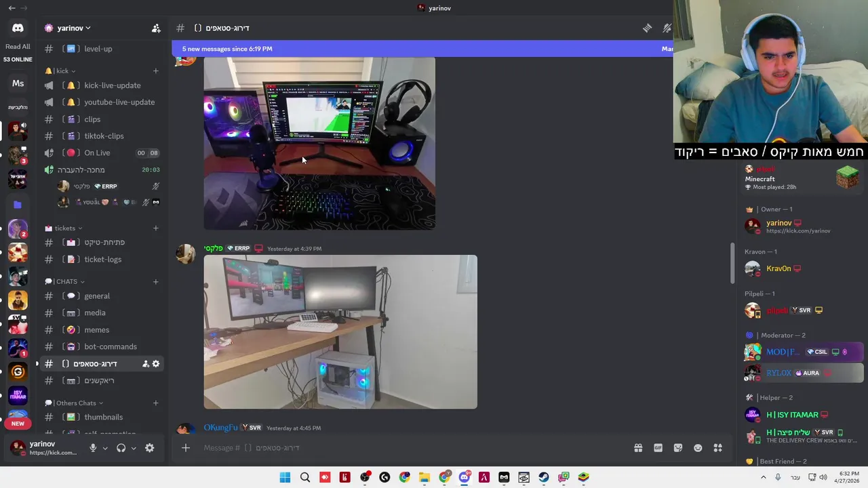Add a channel to the CHATS category
This screenshot has height=488, width=868.
[155, 281]
